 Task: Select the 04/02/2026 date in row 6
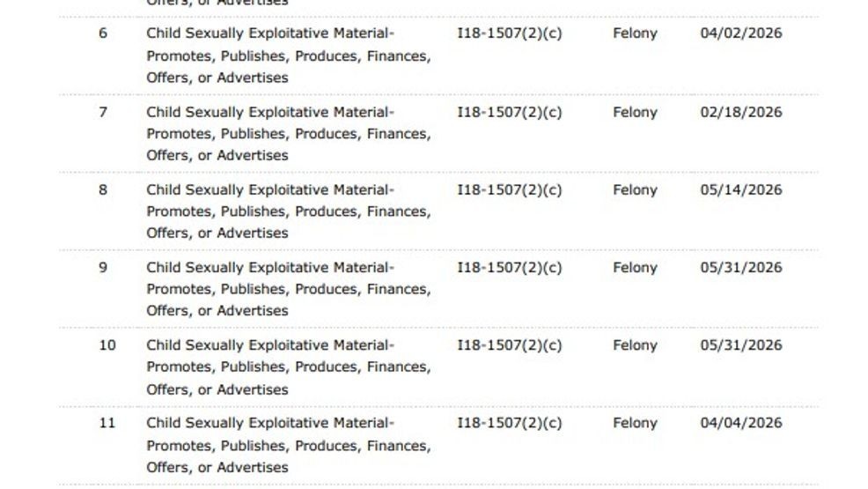point(741,33)
